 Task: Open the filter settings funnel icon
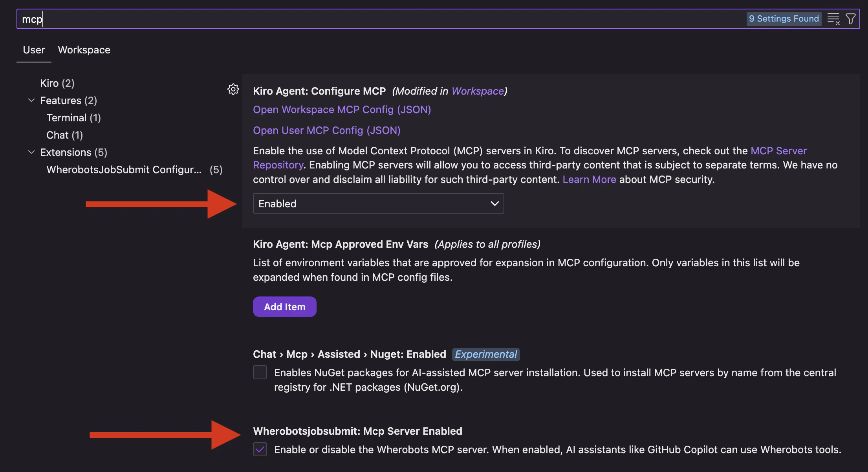pos(851,18)
